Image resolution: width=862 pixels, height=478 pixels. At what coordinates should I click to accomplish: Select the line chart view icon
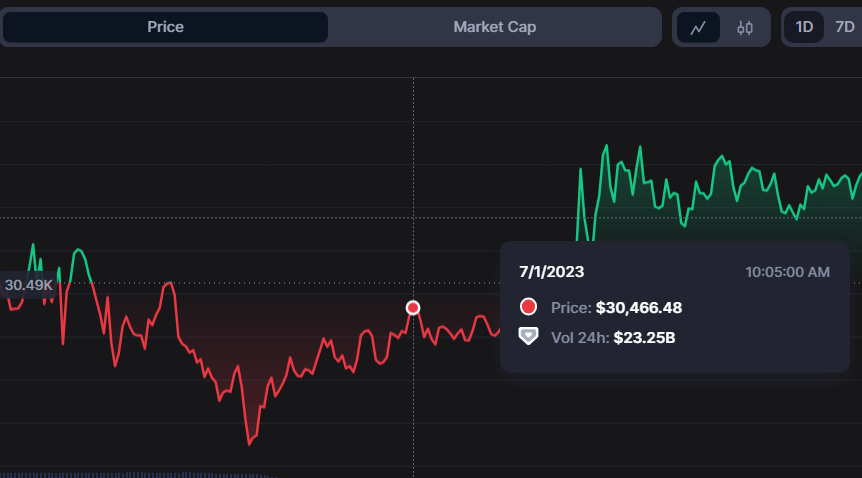click(x=698, y=28)
